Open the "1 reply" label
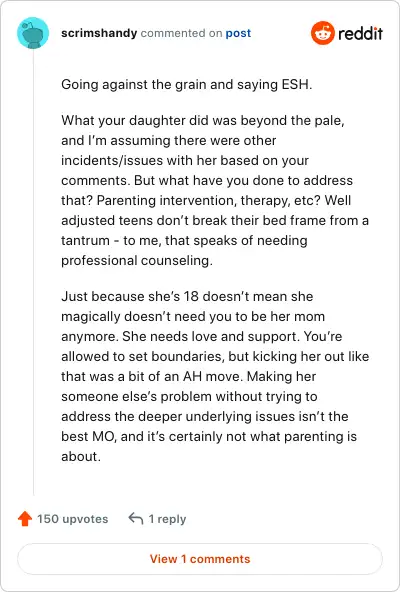Viewport: 400px width, 592px height. click(167, 519)
